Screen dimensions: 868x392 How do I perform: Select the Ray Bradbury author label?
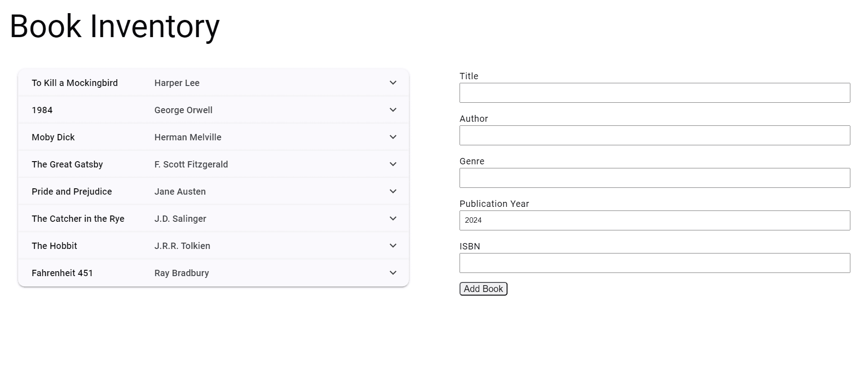(181, 272)
